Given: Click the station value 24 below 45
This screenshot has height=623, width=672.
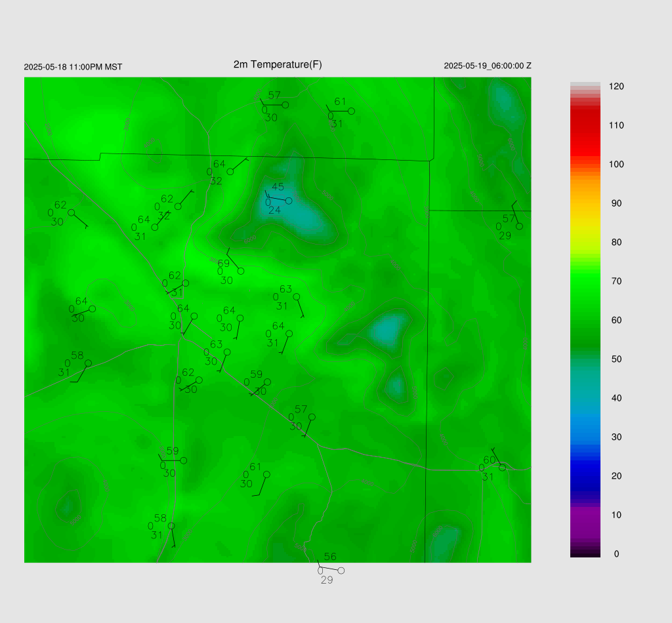Looking at the screenshot, I should (x=274, y=210).
